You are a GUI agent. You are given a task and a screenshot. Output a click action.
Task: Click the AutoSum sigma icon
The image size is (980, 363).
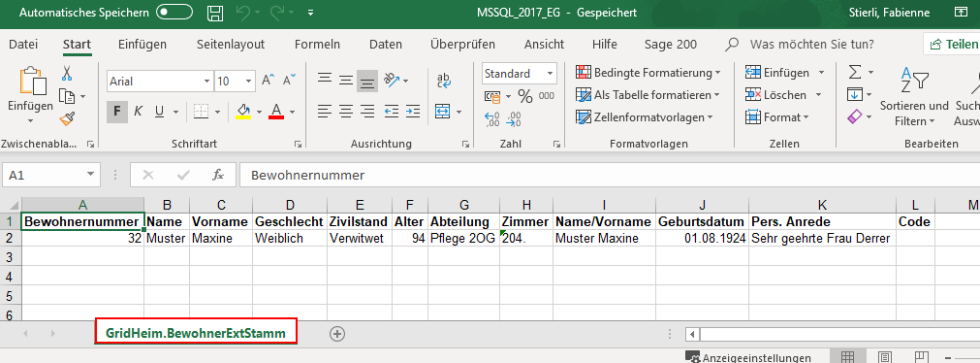[855, 73]
